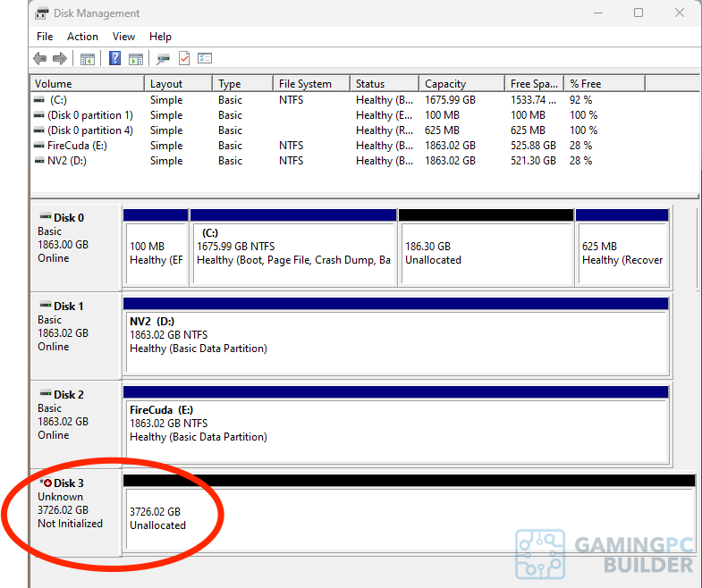Click the drive icon beside (C:) volume
Screen dimensions: 702x588
[39, 100]
